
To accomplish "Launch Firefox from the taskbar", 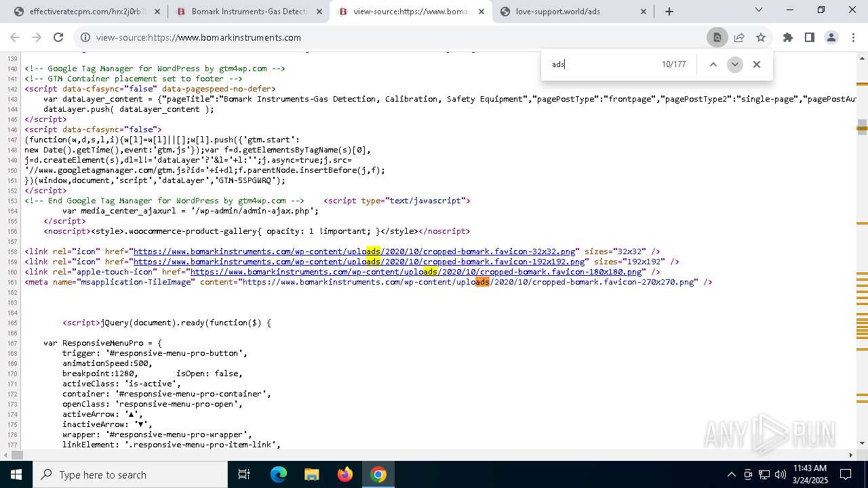I will [345, 474].
